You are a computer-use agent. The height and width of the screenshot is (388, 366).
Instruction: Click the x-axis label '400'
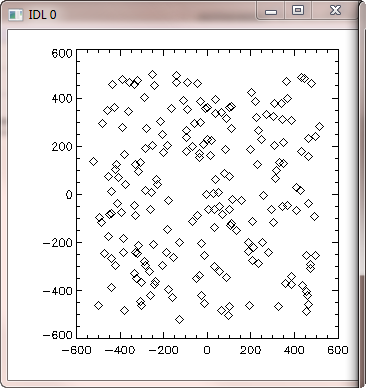point(294,350)
